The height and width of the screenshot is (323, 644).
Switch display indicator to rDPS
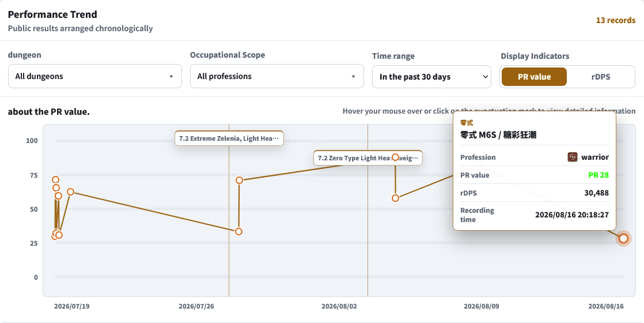600,77
